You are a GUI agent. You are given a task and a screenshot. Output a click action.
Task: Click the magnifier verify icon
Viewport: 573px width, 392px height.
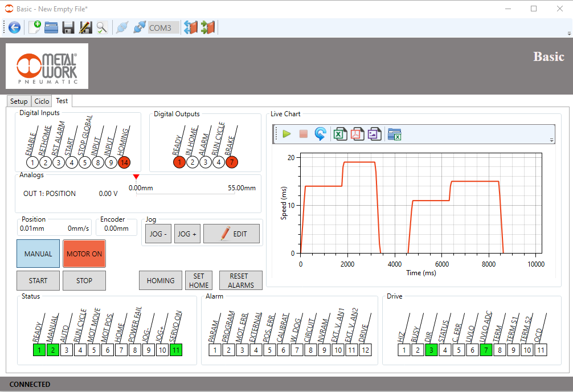(x=102, y=27)
